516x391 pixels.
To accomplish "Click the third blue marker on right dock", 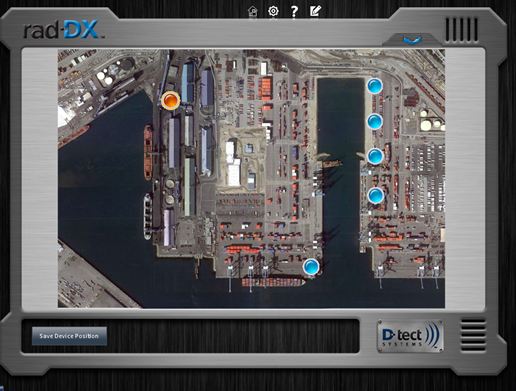I will (375, 156).
